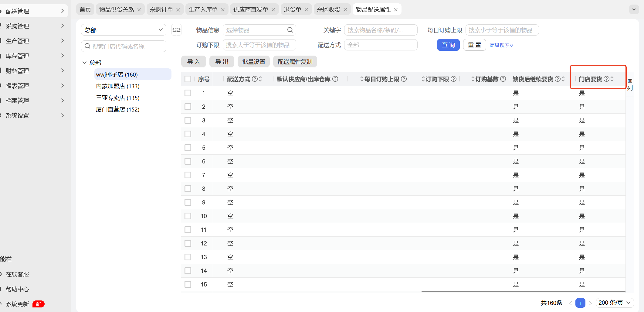Check the checkbox for row 15
Image resolution: width=644 pixels, height=312 pixels.
pos(188,284)
